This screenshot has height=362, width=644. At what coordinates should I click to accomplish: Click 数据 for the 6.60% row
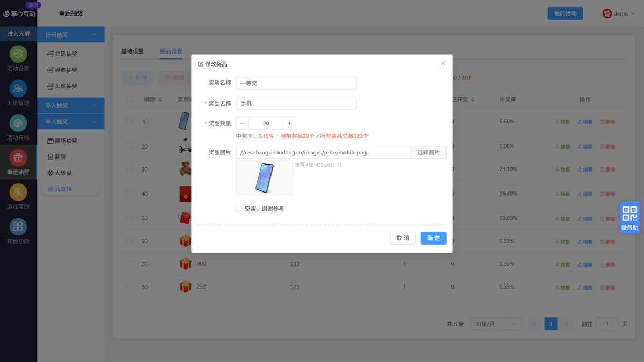pos(562,122)
